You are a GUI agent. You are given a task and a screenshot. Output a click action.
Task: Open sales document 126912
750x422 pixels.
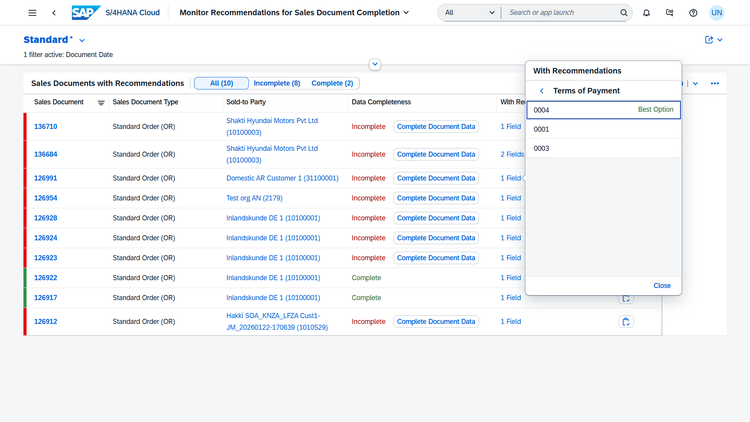click(45, 322)
